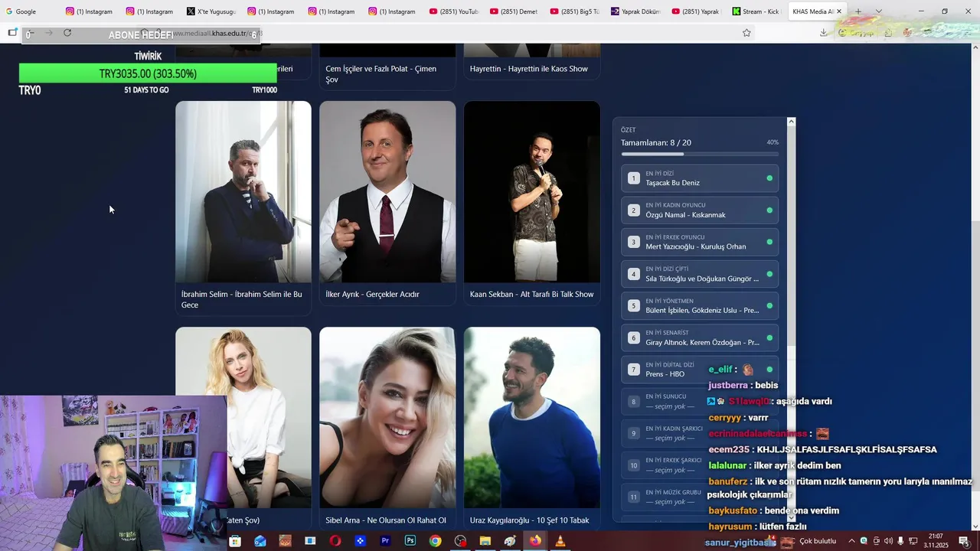This screenshot has height=551, width=980.
Task: Open the notification center icon
Action: [964, 541]
